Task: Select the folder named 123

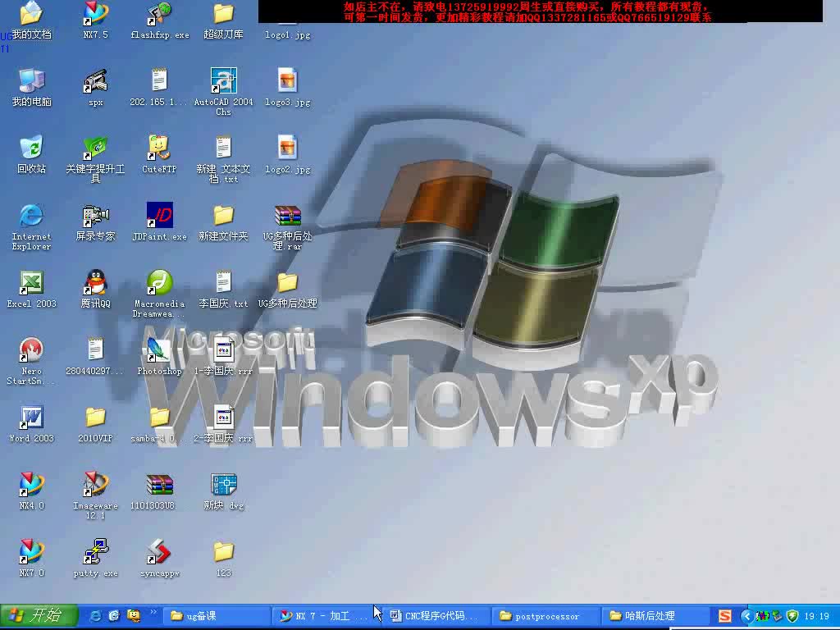Action: pos(223,552)
